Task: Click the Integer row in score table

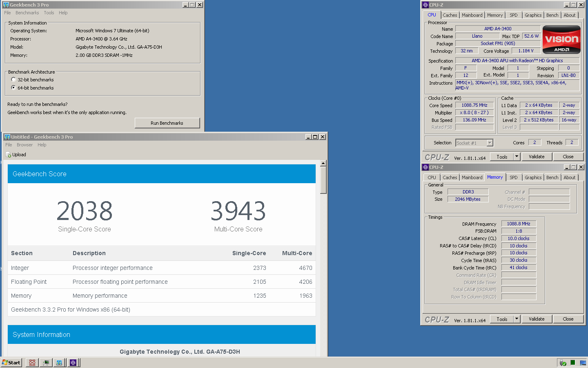Action: [162, 268]
